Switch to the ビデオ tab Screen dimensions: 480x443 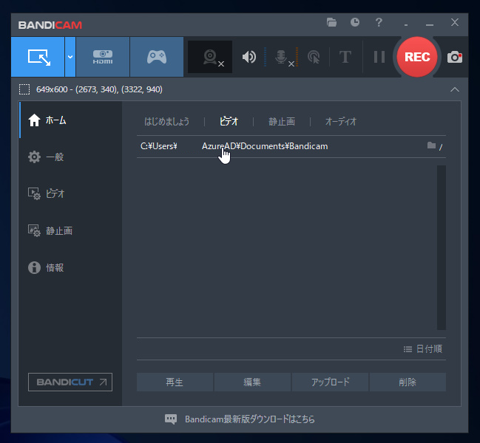coord(229,122)
